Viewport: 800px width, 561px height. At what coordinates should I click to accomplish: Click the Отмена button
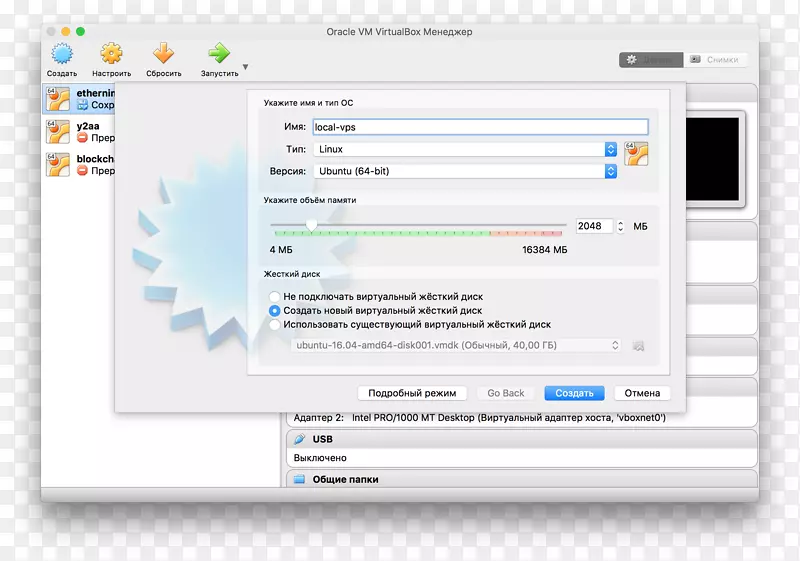[x=642, y=393]
